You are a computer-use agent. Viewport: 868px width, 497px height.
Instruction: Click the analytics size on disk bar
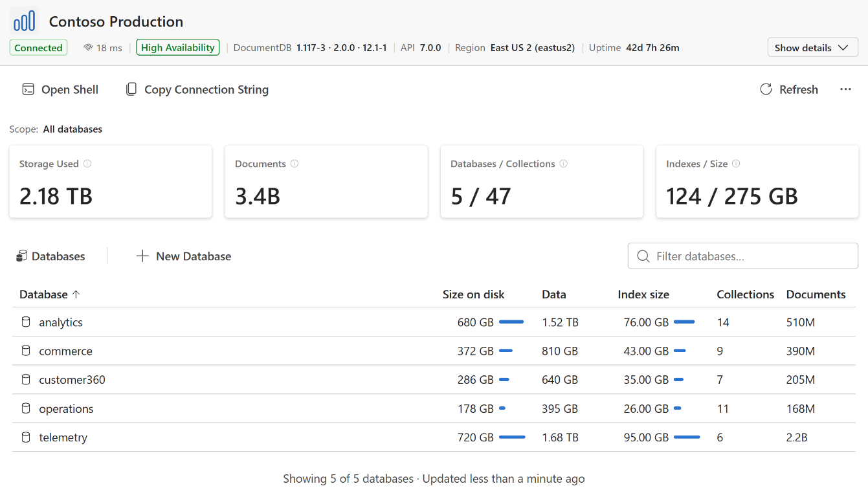pos(511,322)
